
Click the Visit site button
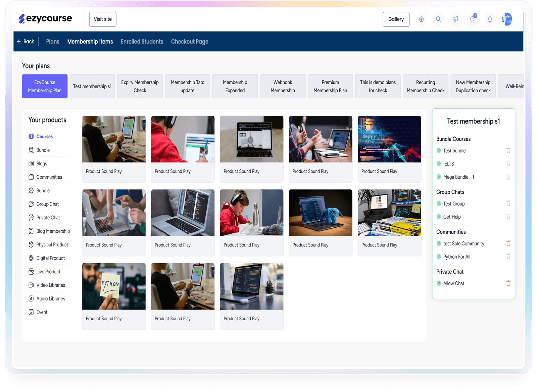(102, 19)
